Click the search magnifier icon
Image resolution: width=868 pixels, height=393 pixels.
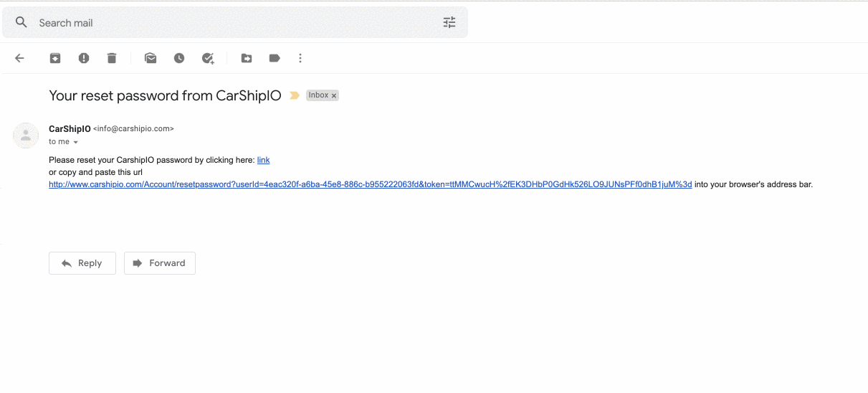click(x=22, y=22)
